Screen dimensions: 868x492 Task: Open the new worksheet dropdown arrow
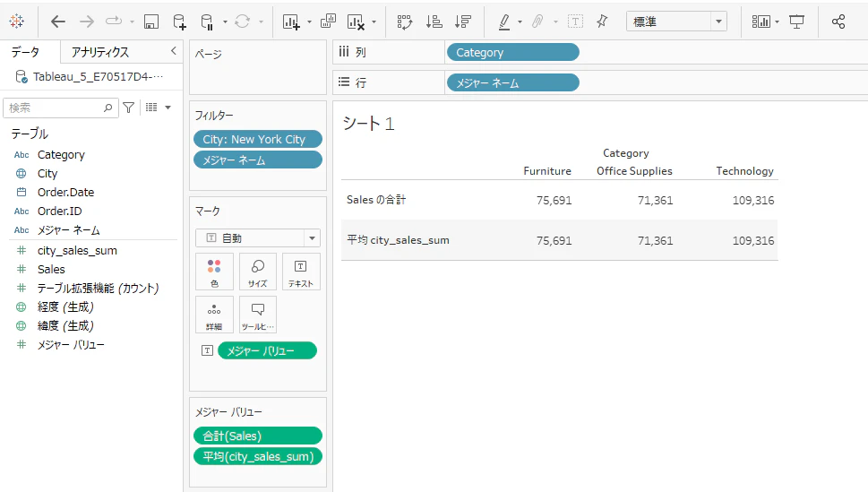pos(309,22)
